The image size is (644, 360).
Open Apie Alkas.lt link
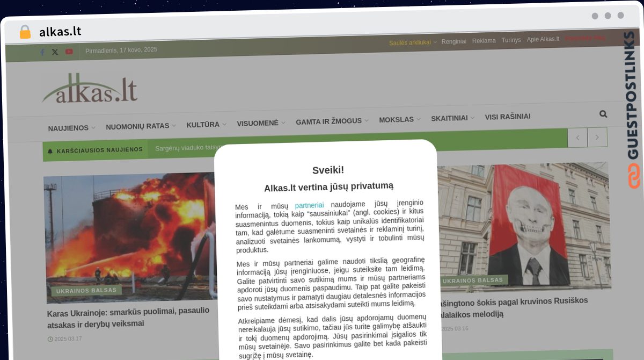(x=543, y=39)
